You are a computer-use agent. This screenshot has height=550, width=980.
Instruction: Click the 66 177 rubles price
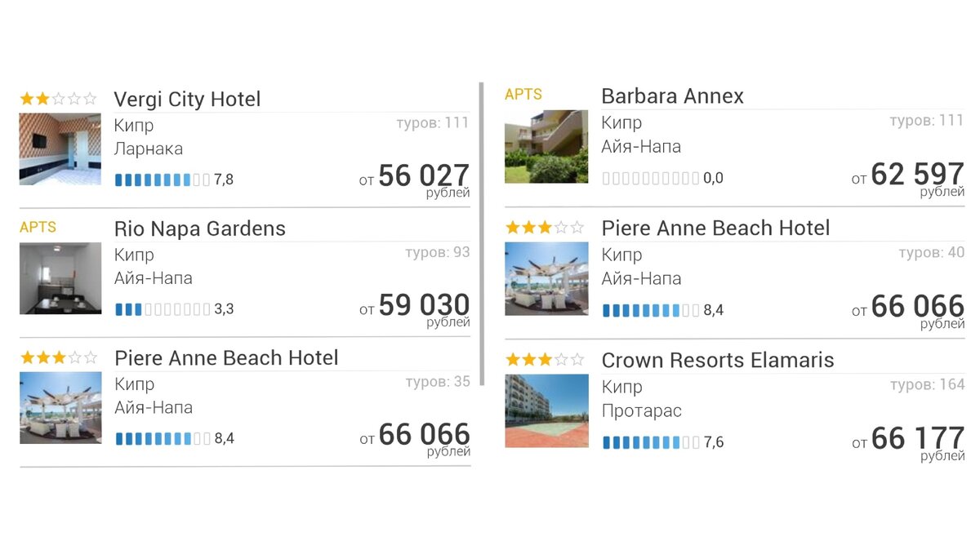917,439
